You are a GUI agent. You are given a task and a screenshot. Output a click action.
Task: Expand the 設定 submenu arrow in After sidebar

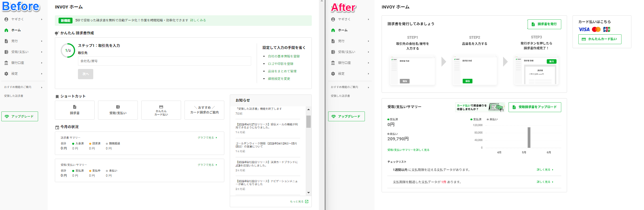[x=369, y=74]
